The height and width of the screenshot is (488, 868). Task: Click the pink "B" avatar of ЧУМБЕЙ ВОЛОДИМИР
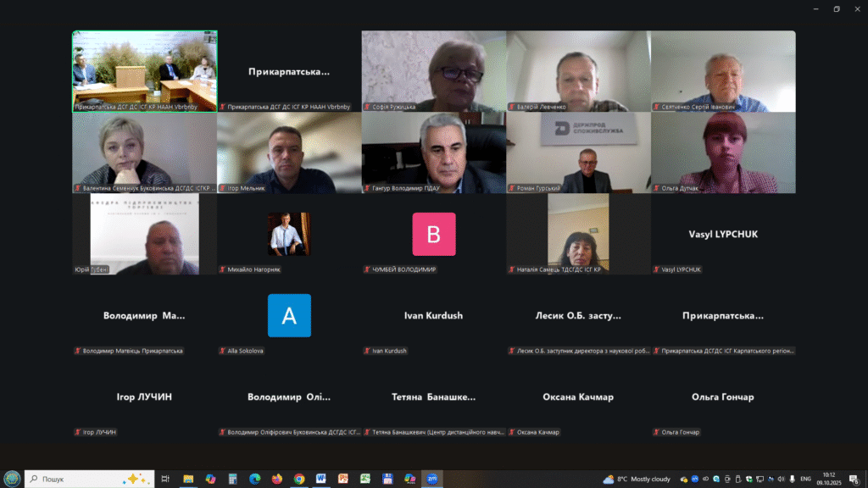pyautogui.click(x=434, y=234)
